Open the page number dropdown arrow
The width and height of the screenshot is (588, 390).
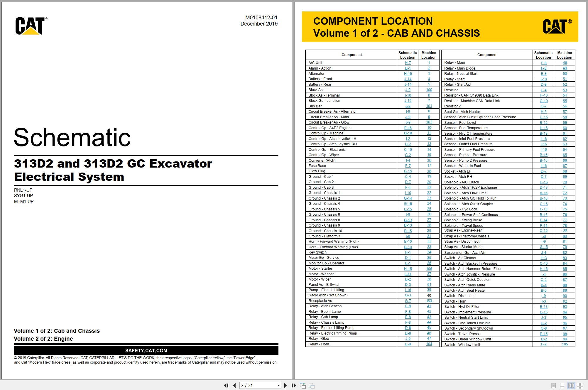(278, 386)
